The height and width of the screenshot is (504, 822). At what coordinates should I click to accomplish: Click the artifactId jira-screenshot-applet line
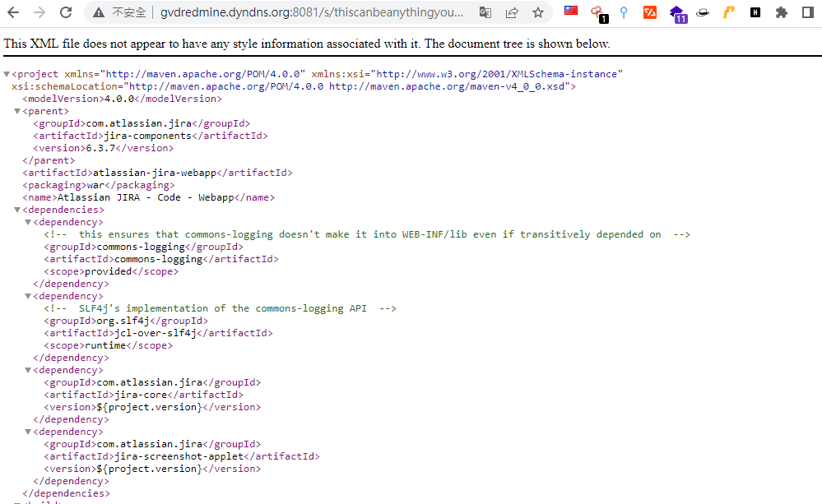182,456
